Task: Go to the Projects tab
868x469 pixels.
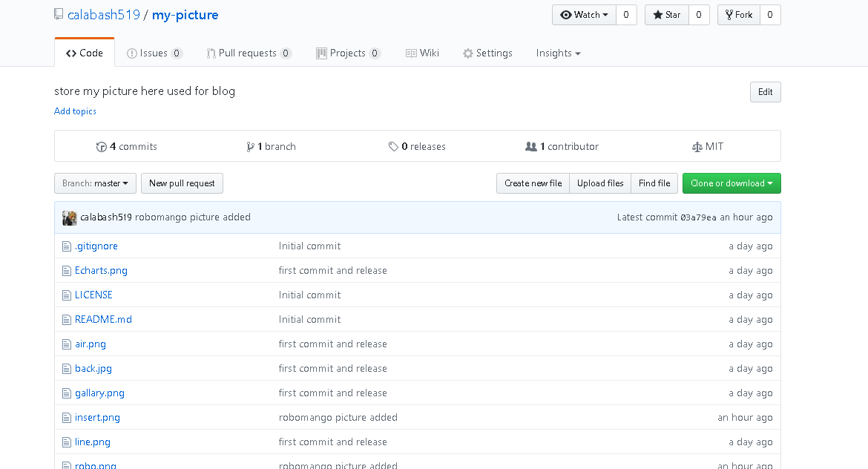Action: click(348, 53)
